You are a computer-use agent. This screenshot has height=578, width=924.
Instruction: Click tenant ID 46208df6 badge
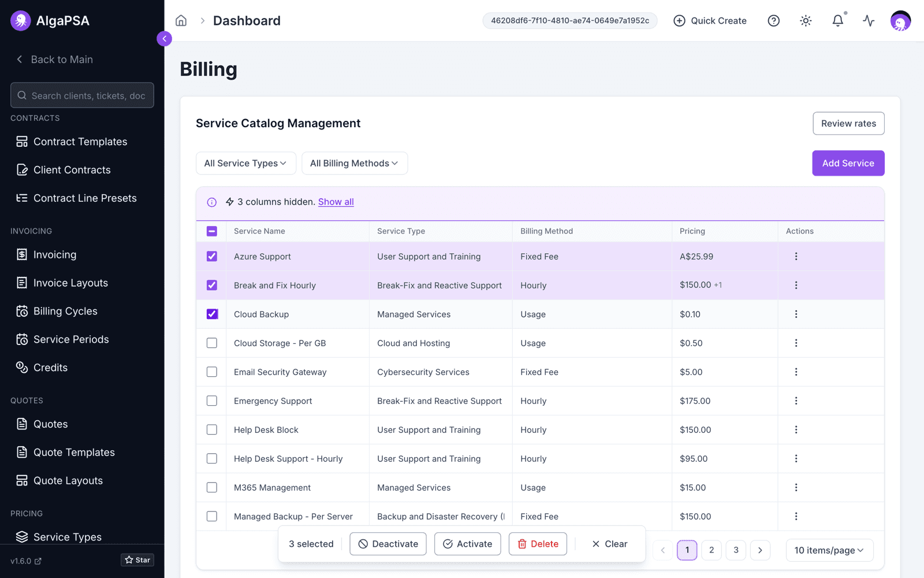click(x=570, y=21)
